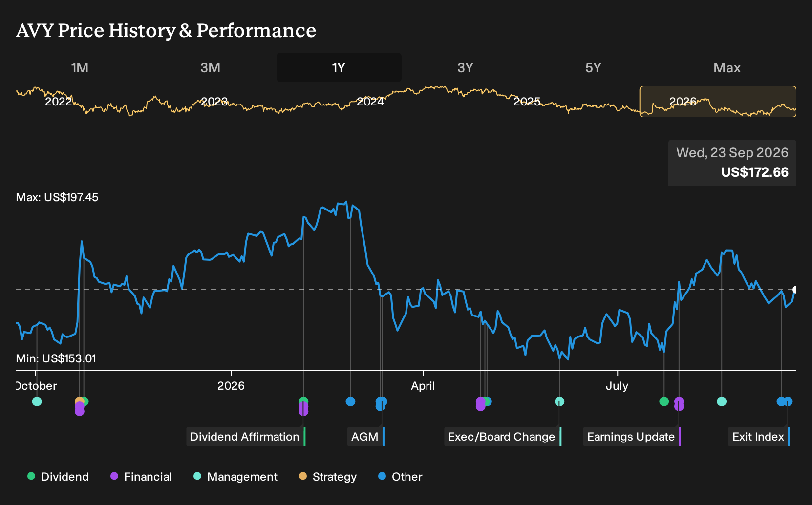Switch to the 3Y time range

click(465, 67)
